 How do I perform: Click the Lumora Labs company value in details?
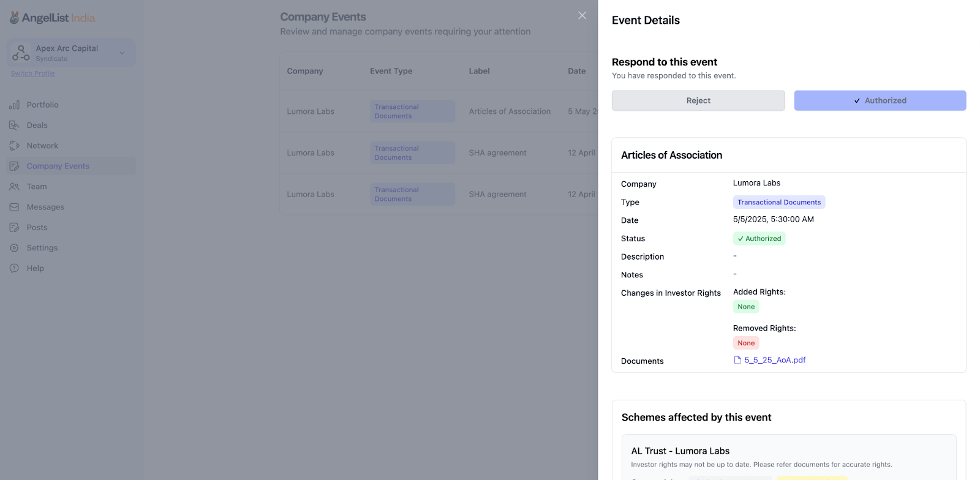coord(756,183)
